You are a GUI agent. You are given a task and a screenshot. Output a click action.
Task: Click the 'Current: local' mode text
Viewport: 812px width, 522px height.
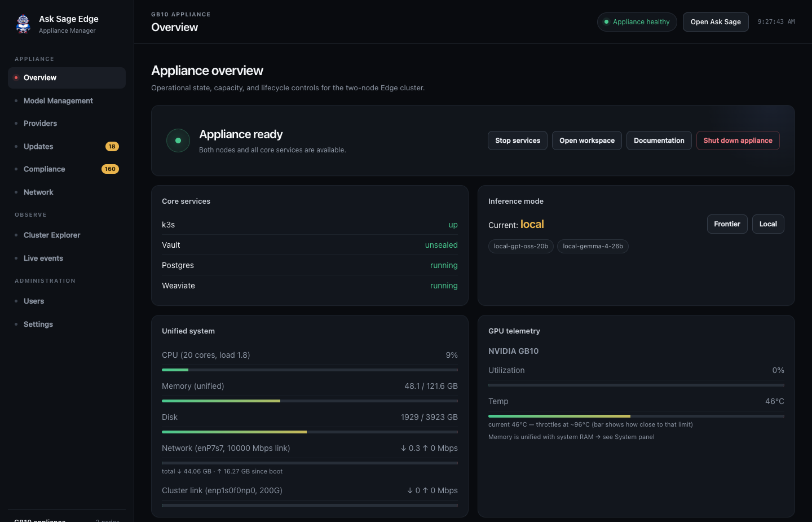[516, 224]
